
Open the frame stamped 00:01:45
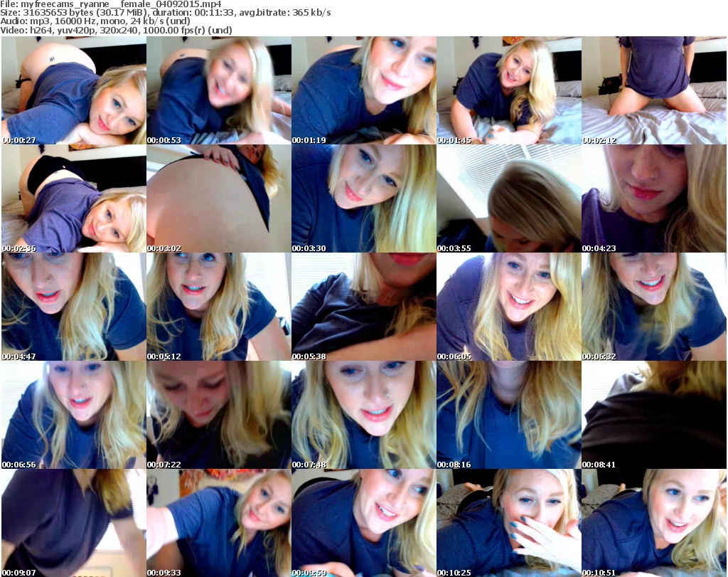(509, 90)
